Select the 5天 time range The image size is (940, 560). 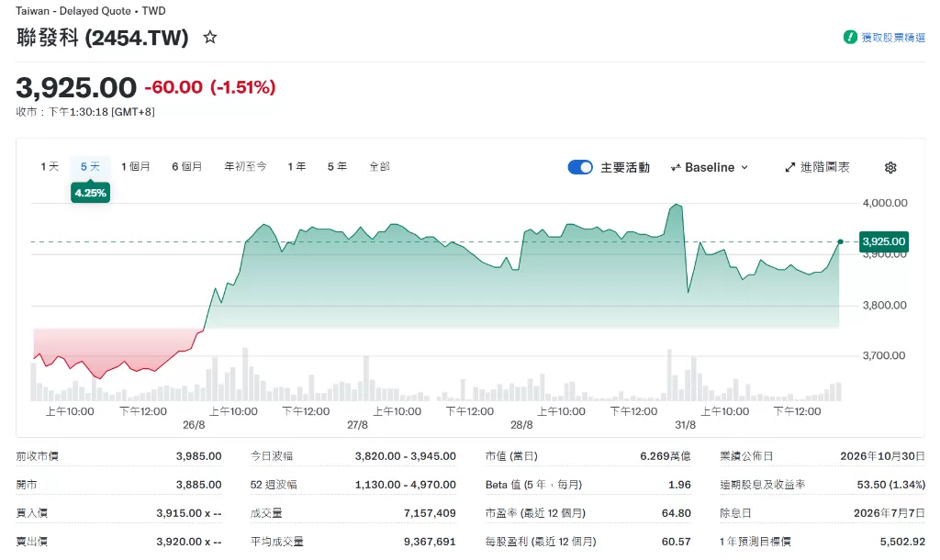click(x=90, y=166)
